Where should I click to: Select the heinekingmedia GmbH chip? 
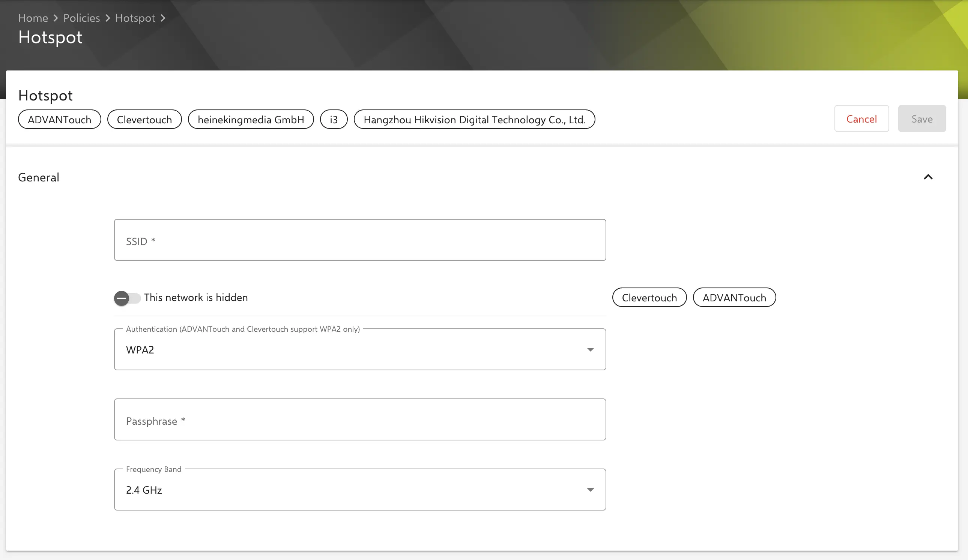pyautogui.click(x=251, y=119)
